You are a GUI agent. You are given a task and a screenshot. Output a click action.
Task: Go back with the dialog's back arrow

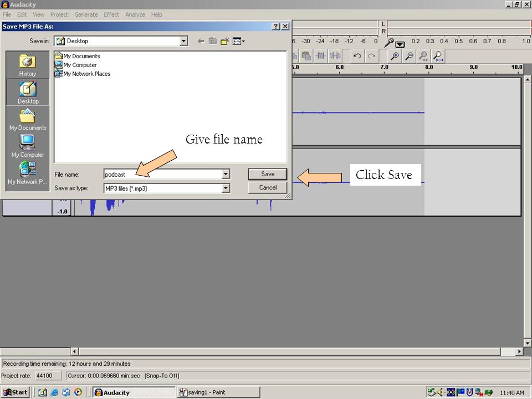click(201, 42)
